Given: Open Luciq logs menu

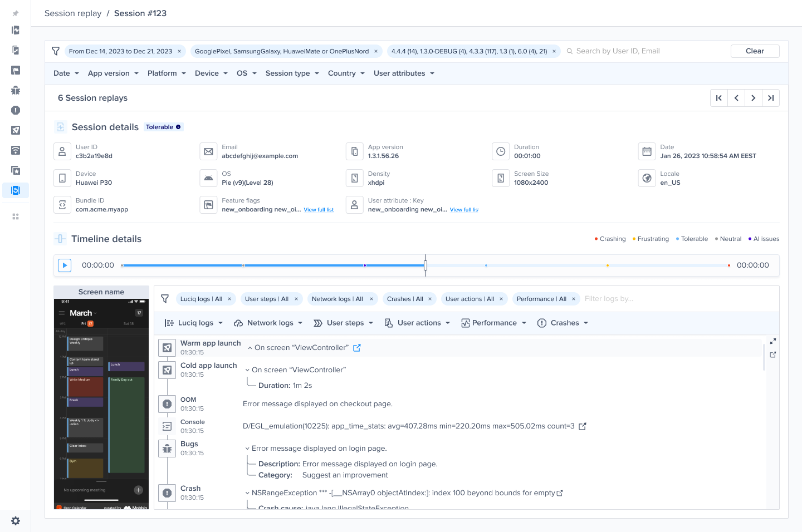Looking at the screenshot, I should coord(194,323).
